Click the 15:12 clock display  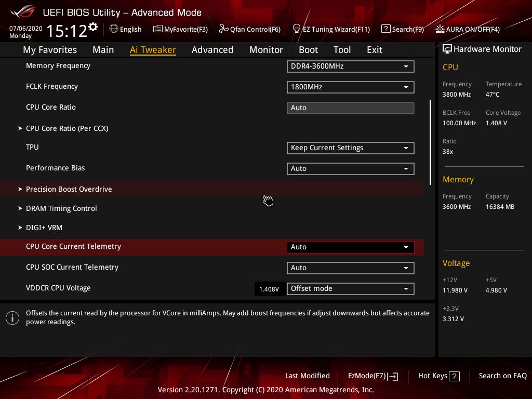(67, 31)
